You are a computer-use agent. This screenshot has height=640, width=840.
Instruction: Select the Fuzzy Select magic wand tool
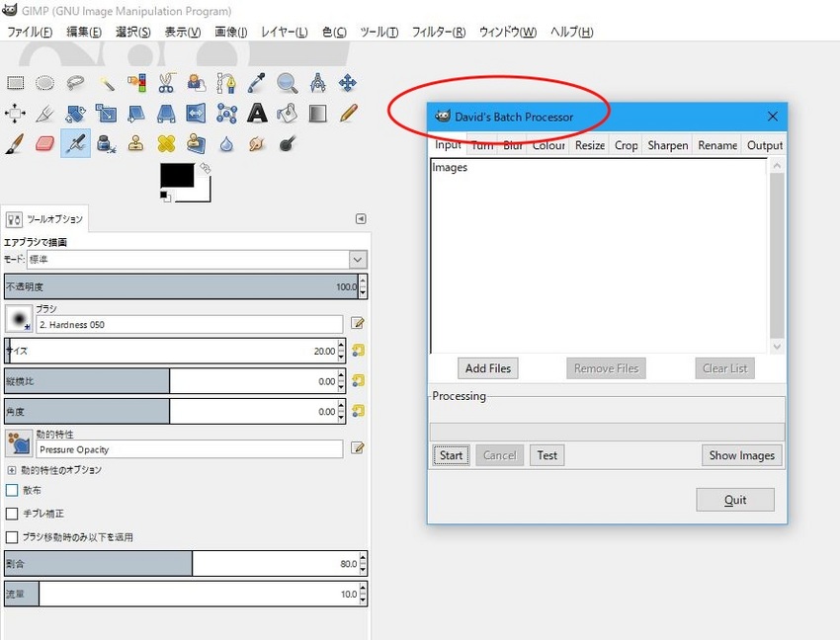coord(106,83)
